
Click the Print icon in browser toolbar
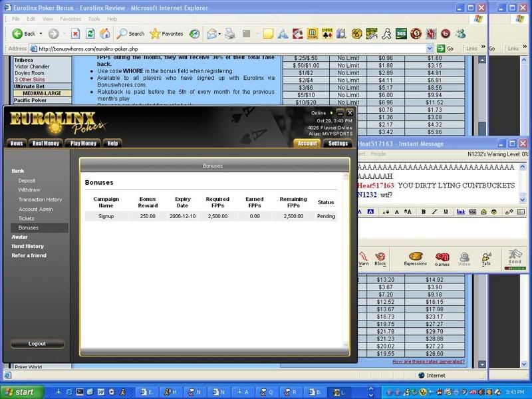click(x=231, y=33)
